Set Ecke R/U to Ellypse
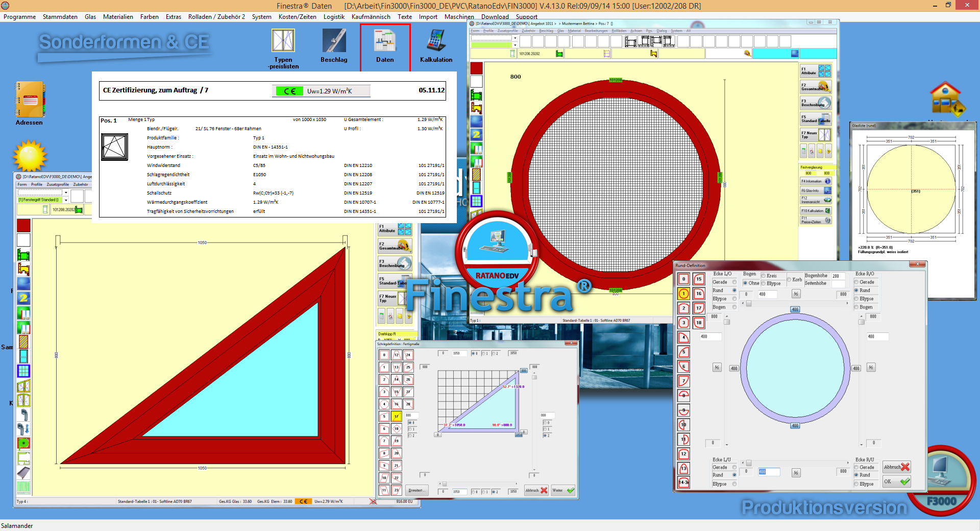This screenshot has width=980, height=531. pos(856,484)
